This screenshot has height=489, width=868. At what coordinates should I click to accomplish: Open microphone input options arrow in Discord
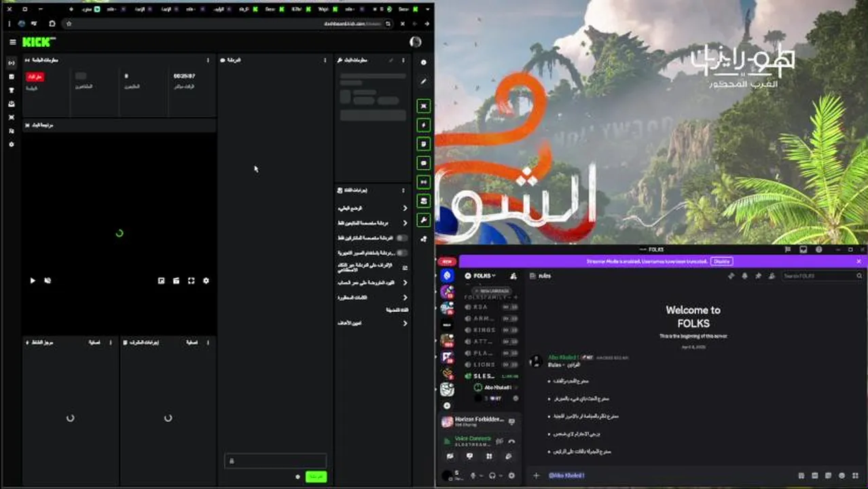(482, 475)
